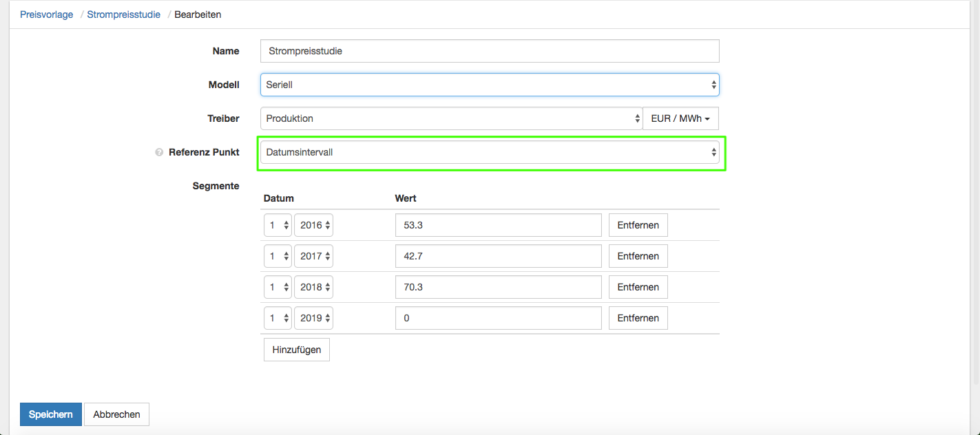Viewport: 980px width, 435px height.
Task: Open the year dropdown showing 2019
Action: (313, 318)
